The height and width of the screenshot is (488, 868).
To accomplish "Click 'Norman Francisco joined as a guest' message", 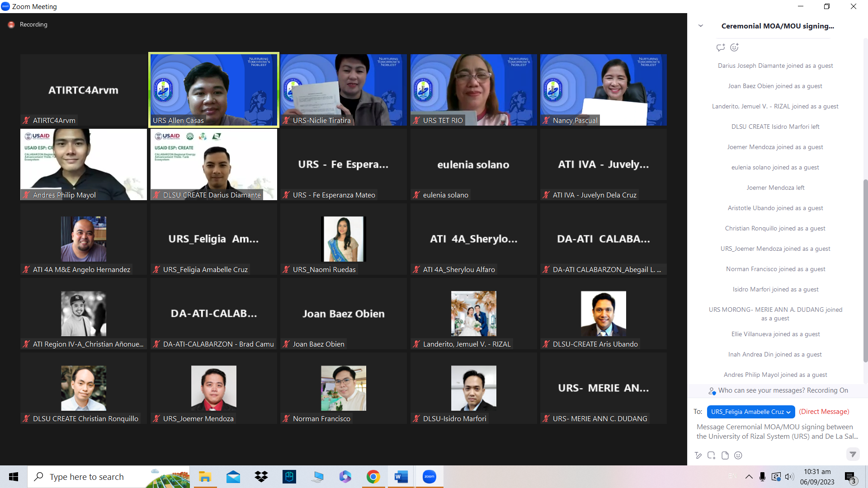I will [775, 269].
